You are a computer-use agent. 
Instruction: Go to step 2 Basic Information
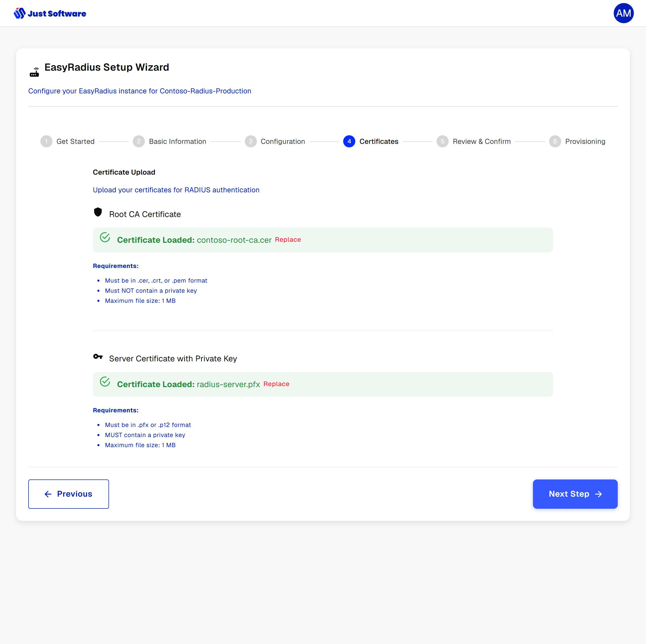pyautogui.click(x=170, y=141)
